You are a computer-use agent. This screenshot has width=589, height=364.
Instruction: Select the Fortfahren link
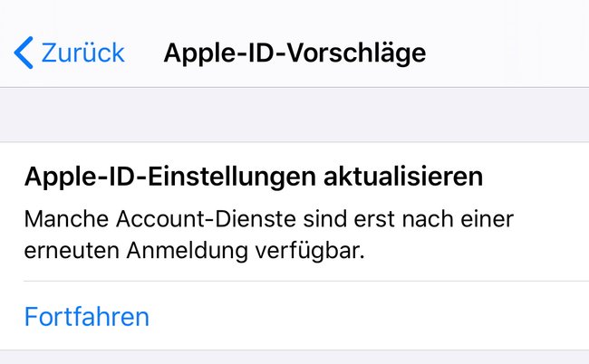tap(87, 317)
